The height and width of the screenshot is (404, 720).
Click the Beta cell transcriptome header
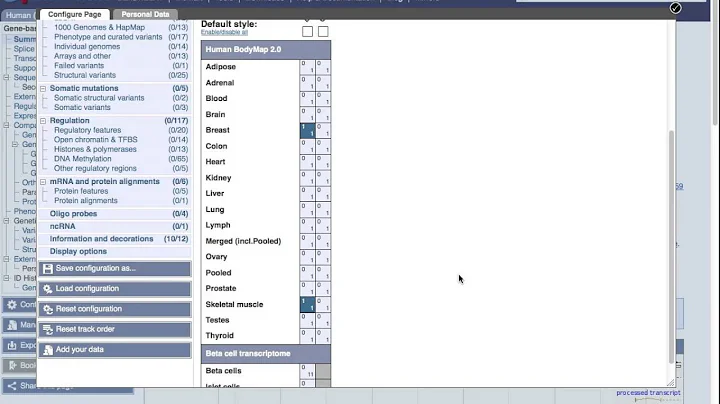click(266, 354)
